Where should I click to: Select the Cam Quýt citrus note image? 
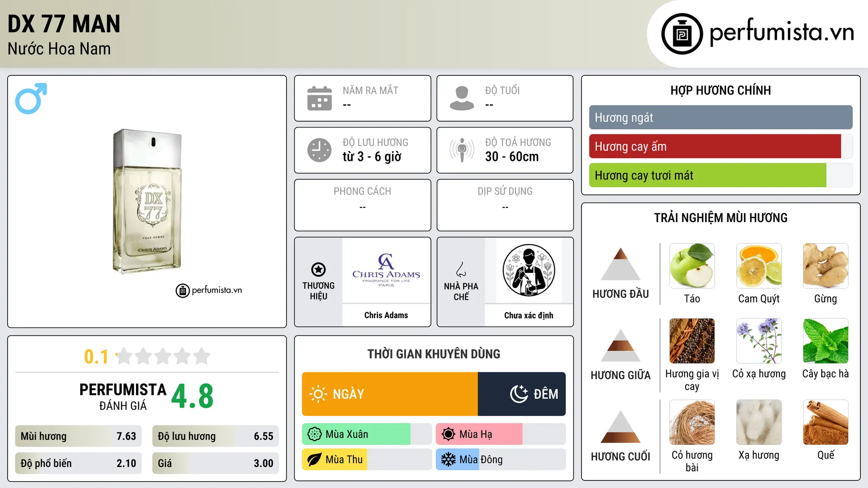[759, 266]
